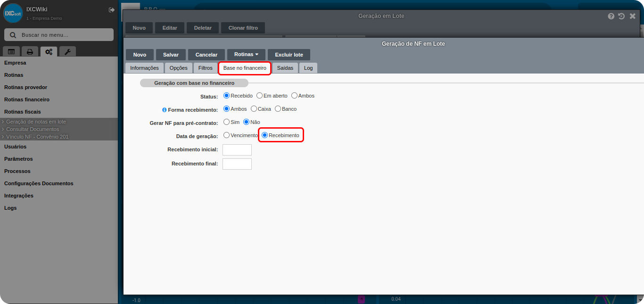This screenshot has height=304, width=644.
Task: Expand Configurações Documentos menu section
Action: (x=39, y=183)
